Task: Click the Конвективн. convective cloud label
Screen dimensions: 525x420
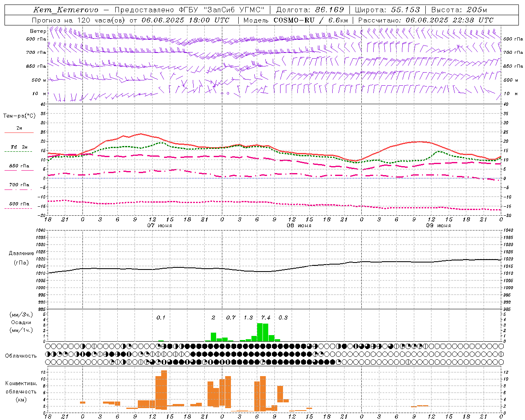Action: pyautogui.click(x=21, y=383)
